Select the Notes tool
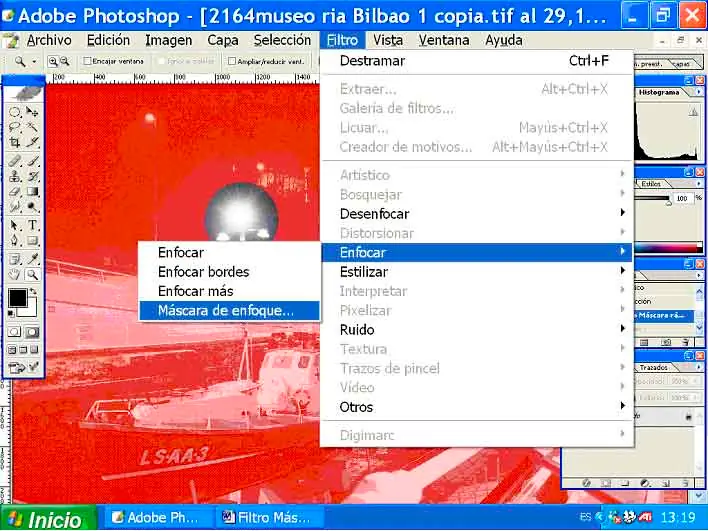This screenshot has width=708, height=531. pos(15,259)
